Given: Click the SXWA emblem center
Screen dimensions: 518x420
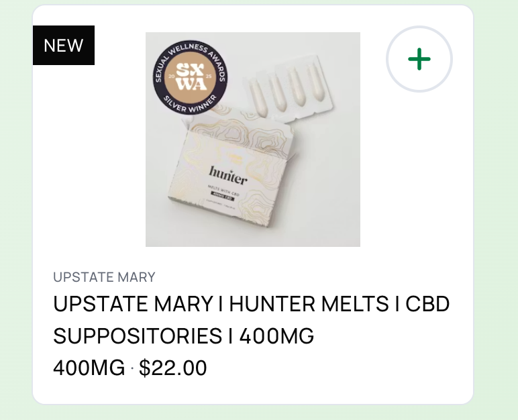Looking at the screenshot, I should pyautogui.click(x=190, y=76).
